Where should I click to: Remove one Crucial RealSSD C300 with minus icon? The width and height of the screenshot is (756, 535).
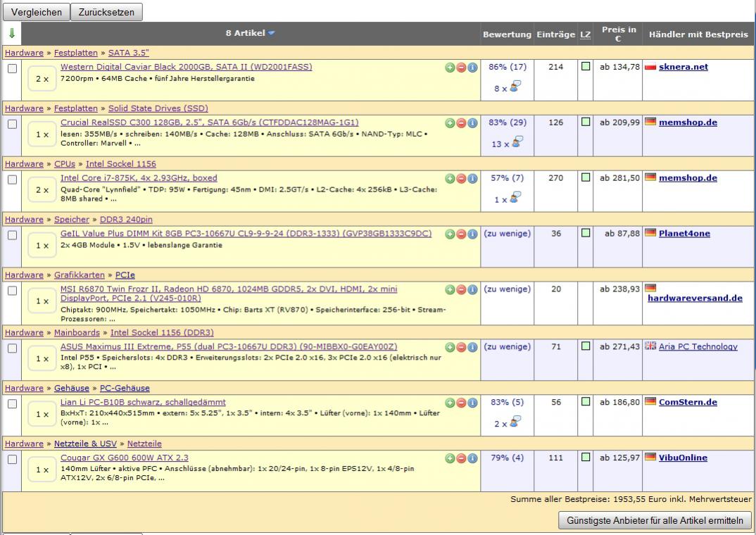tap(461, 123)
